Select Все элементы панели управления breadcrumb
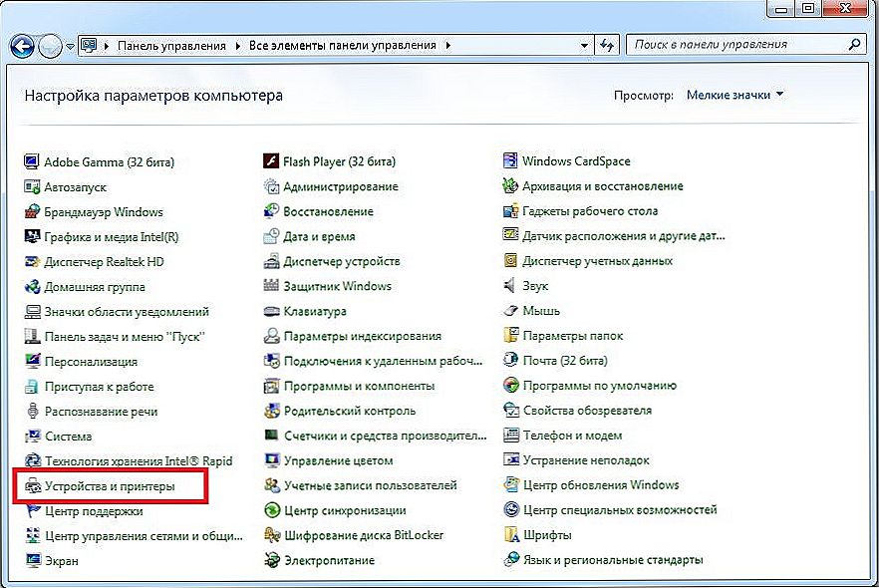879x588 pixels. pos(343,46)
